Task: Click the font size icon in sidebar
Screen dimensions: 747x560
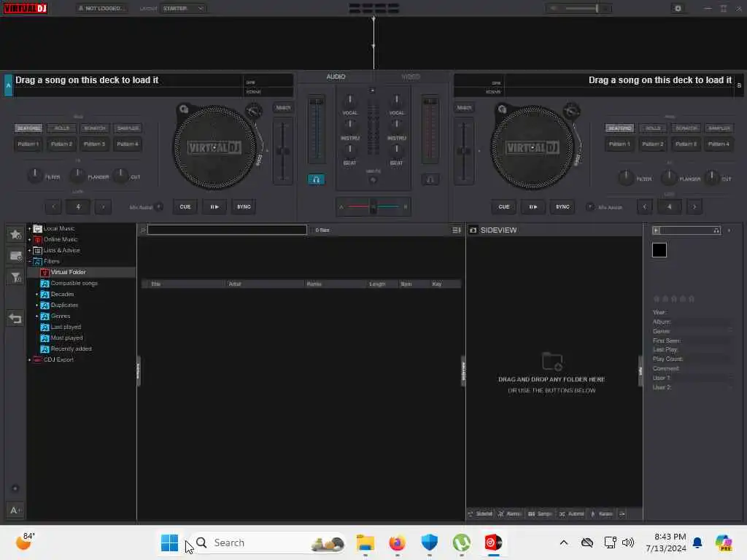Action: pos(15,510)
